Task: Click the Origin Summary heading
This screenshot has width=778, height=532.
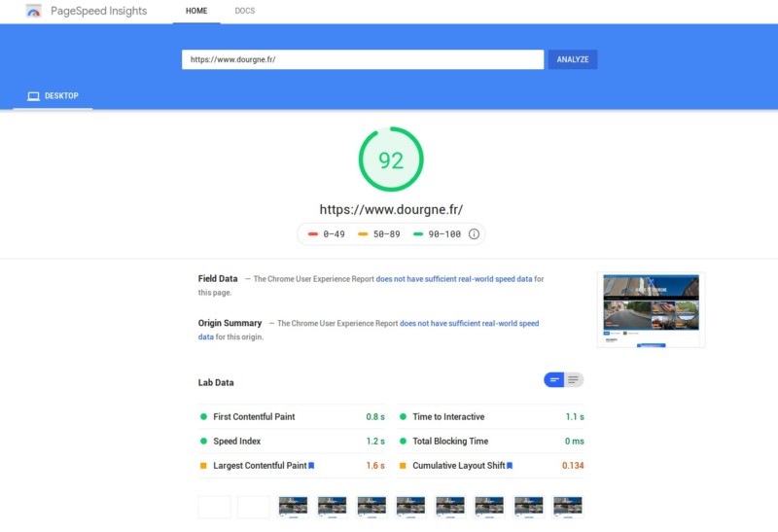Action: pyautogui.click(x=230, y=323)
